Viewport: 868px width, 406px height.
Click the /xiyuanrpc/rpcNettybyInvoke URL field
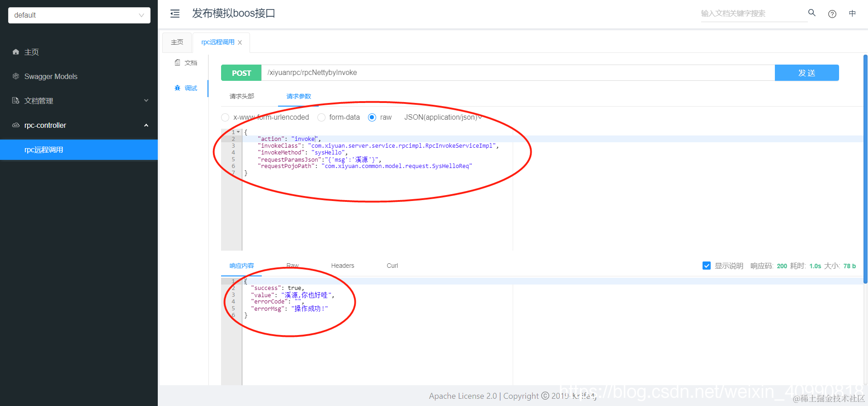(x=518, y=73)
